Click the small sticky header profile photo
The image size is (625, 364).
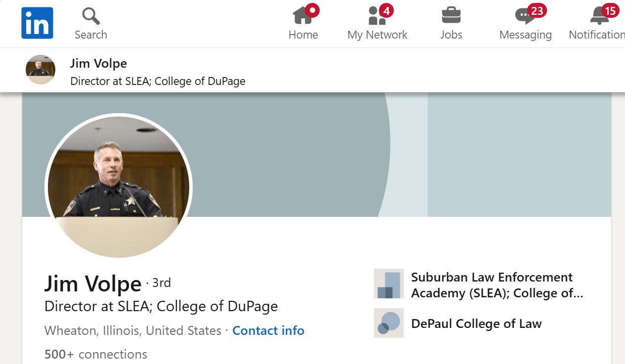click(41, 70)
